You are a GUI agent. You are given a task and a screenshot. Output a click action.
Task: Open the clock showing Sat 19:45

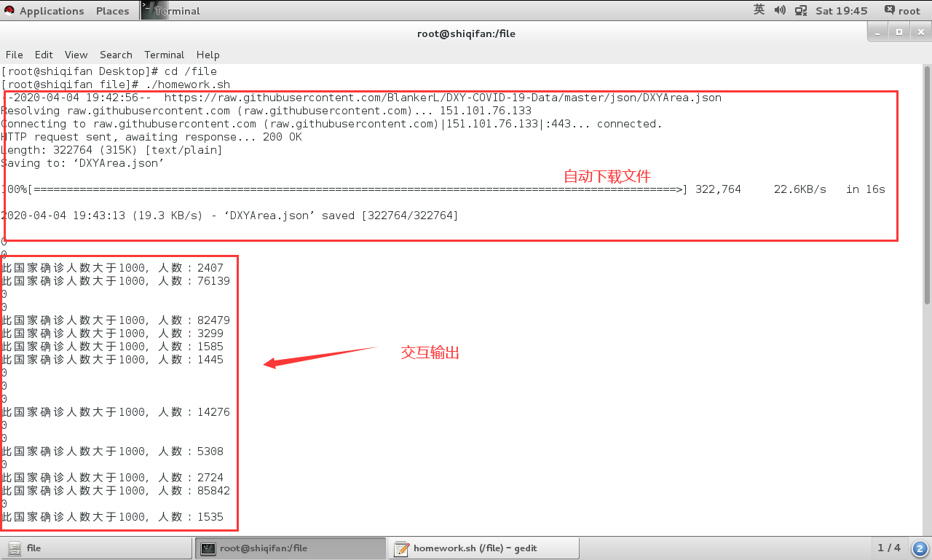(842, 11)
